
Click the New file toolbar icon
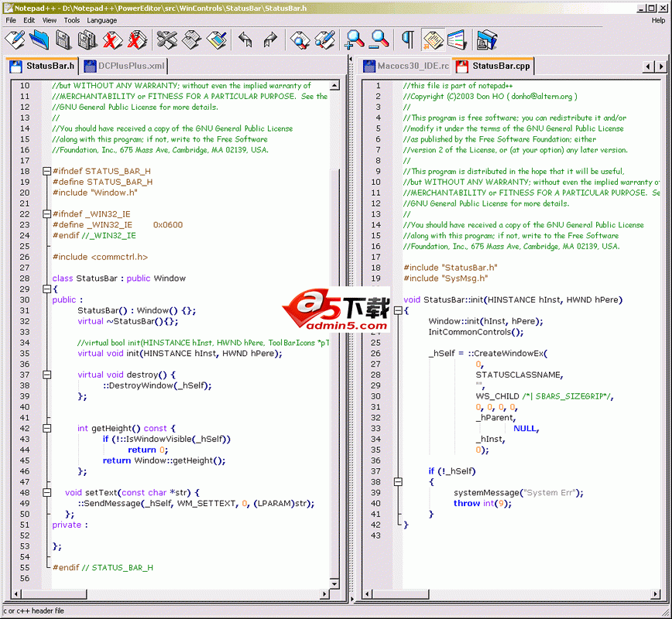point(15,39)
